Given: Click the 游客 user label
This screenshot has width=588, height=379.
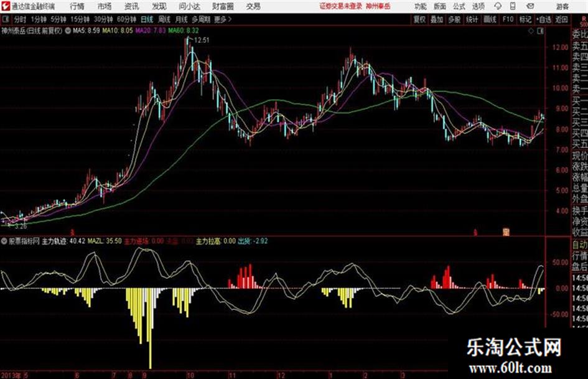Looking at the screenshot, I should coord(562,6).
